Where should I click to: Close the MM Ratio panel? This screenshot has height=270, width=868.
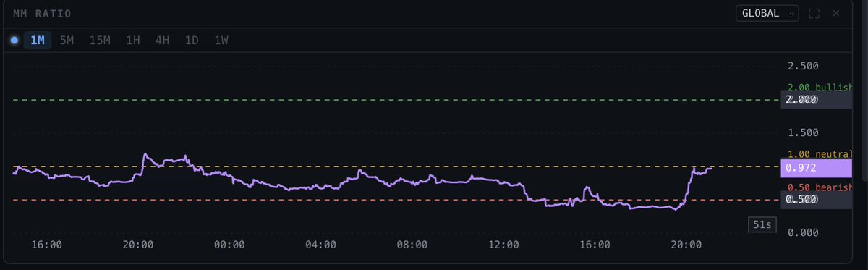pyautogui.click(x=836, y=13)
